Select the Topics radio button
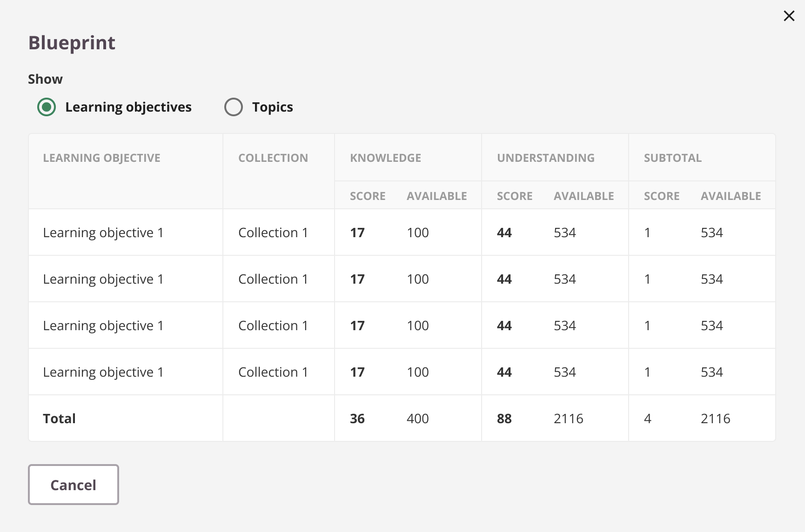 pyautogui.click(x=234, y=107)
